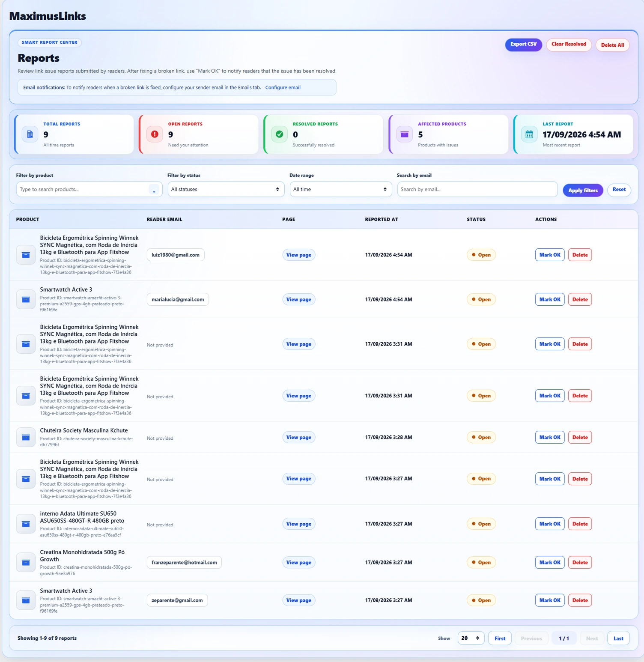Click the PRODUCT column header
The height and width of the screenshot is (662, 644).
click(28, 219)
